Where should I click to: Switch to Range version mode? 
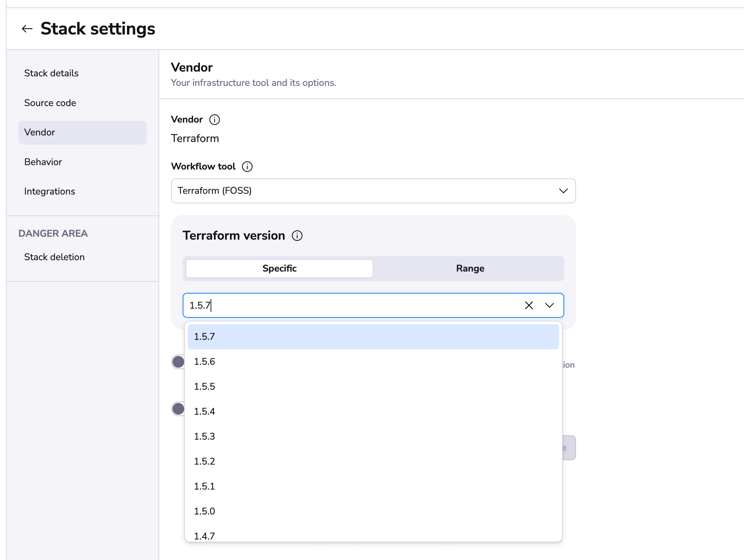[470, 269]
